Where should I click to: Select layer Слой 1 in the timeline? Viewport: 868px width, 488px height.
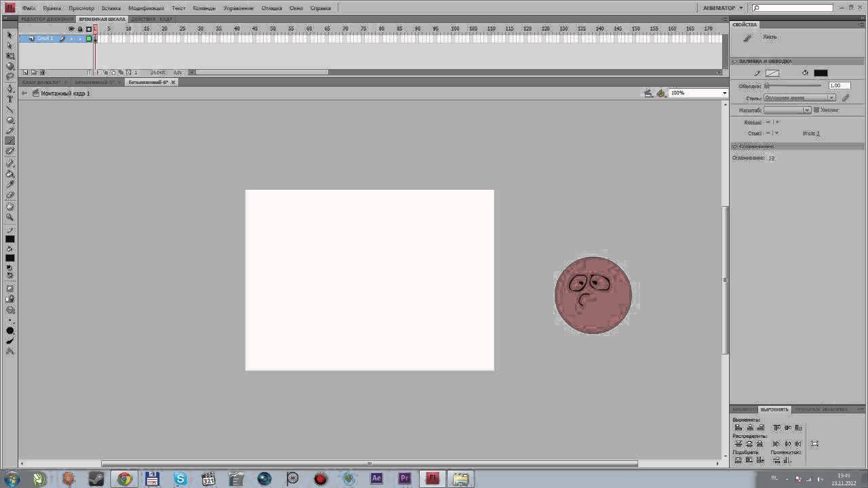(45, 39)
